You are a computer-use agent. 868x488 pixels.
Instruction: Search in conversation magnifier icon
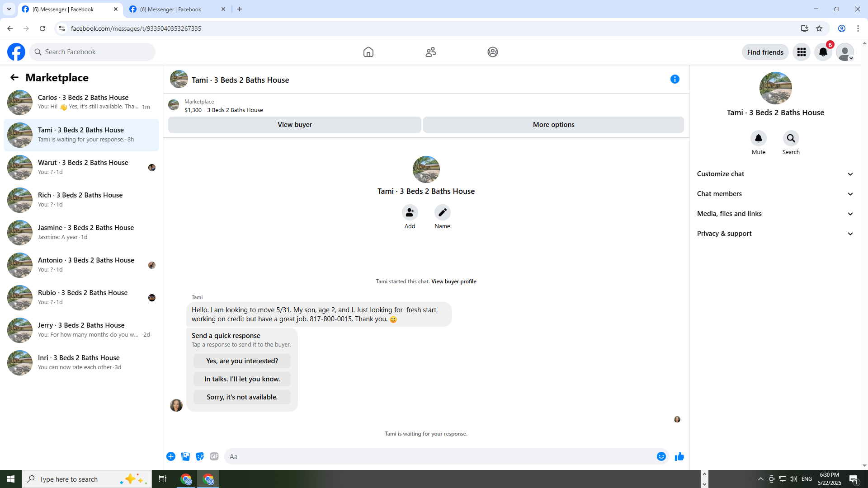791,138
